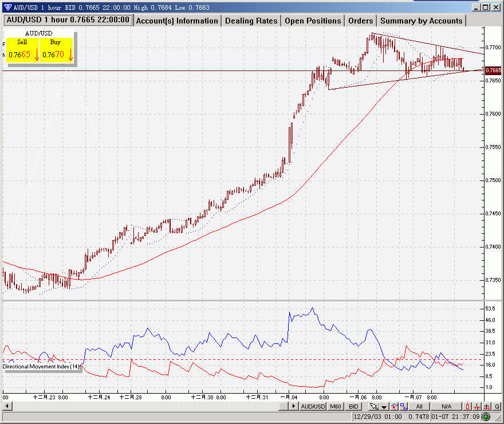Click the chart scroll left arrow
Viewport: 504px width, 424px height.
tap(7, 406)
